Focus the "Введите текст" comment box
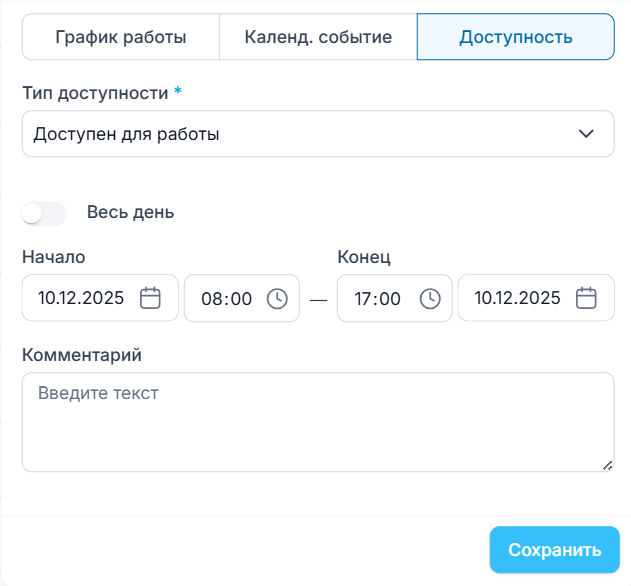This screenshot has height=586, width=631. point(318,422)
